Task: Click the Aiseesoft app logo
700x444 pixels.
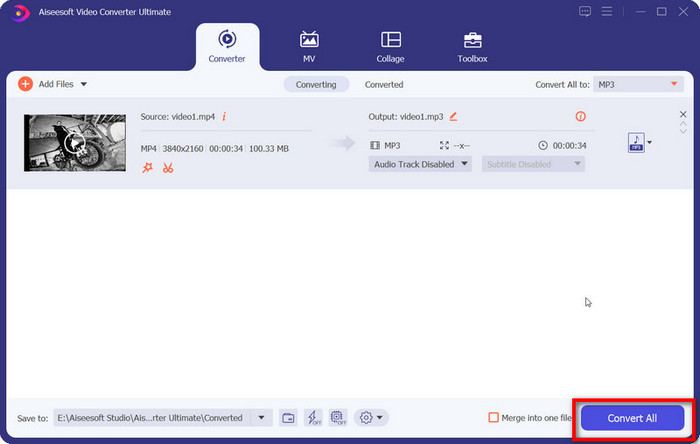Action: coord(20,12)
